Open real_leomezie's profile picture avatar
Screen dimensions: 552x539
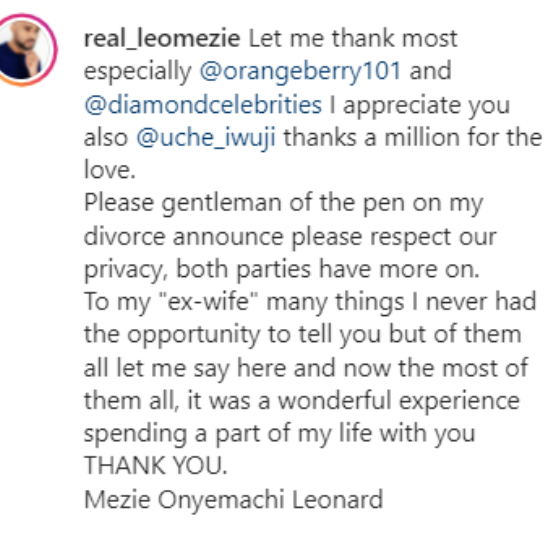[x=23, y=50]
